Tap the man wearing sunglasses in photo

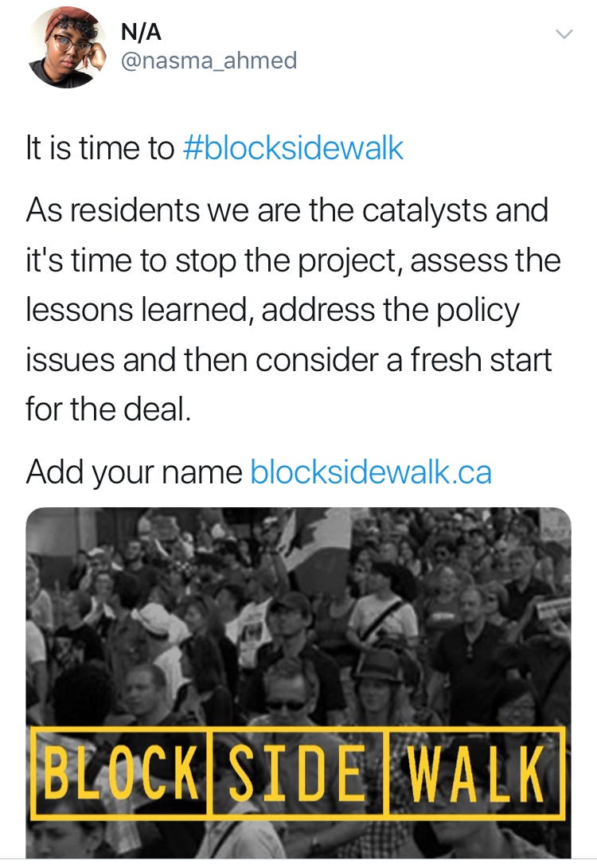pyautogui.click(x=286, y=698)
